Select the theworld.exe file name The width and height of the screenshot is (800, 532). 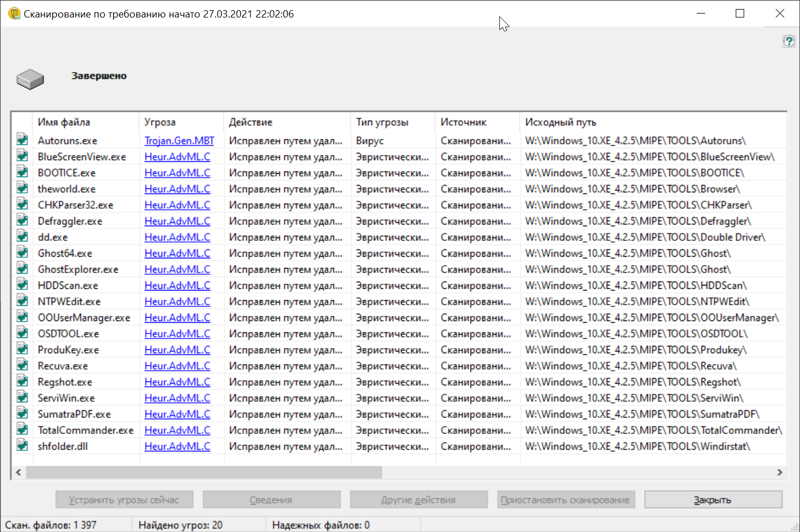67,189
